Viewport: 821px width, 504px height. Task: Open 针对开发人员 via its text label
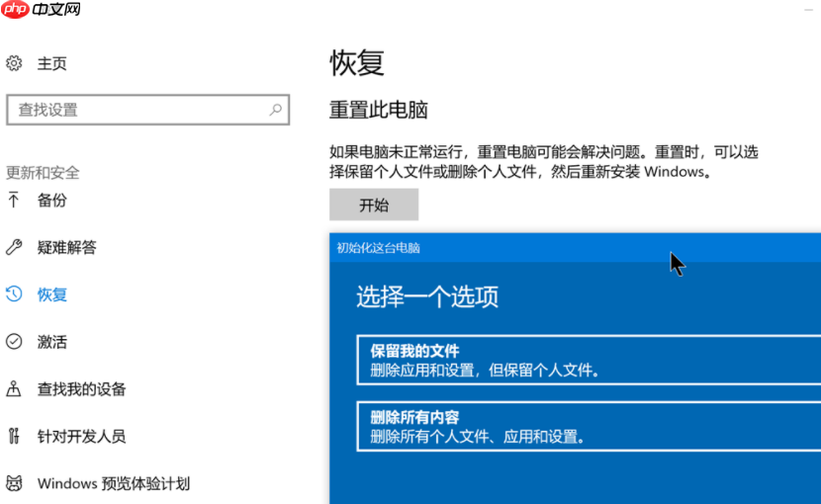(82, 436)
